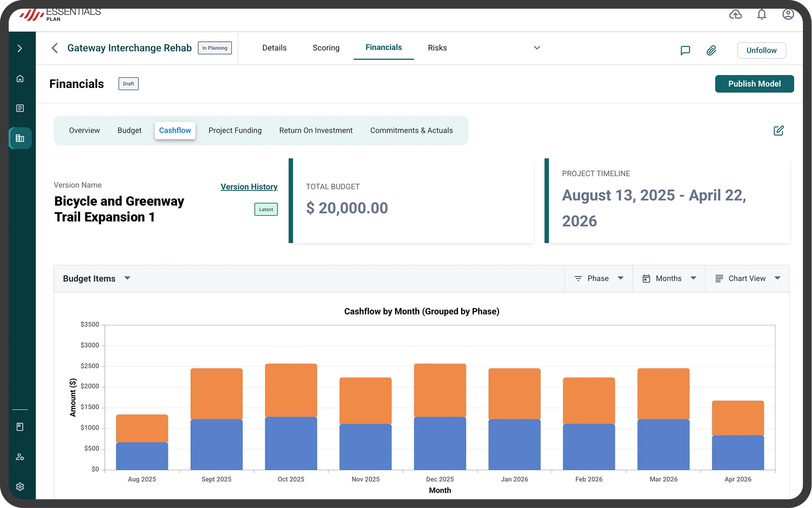Select the Project Funding tab
812x508 pixels.
[235, 130]
